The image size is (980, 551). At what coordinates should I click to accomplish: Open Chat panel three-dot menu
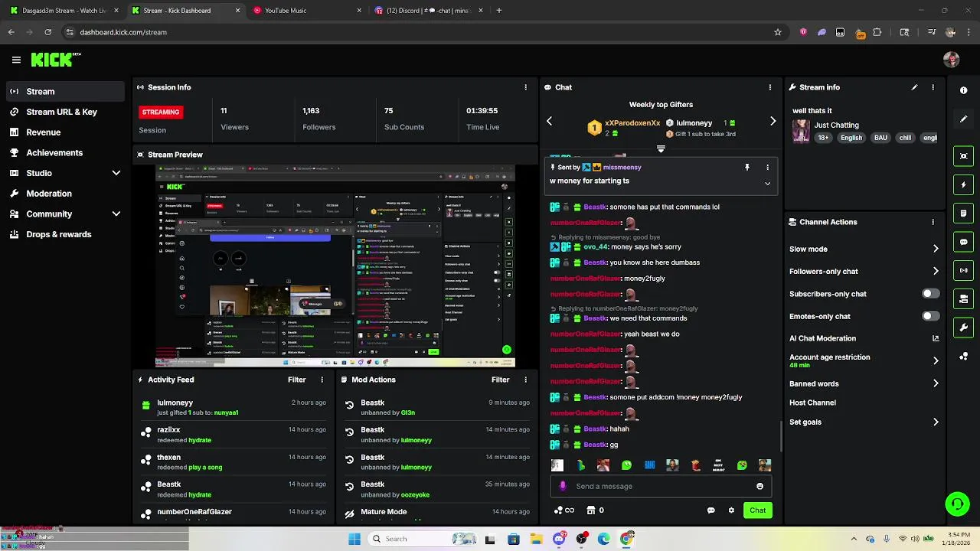click(x=770, y=87)
